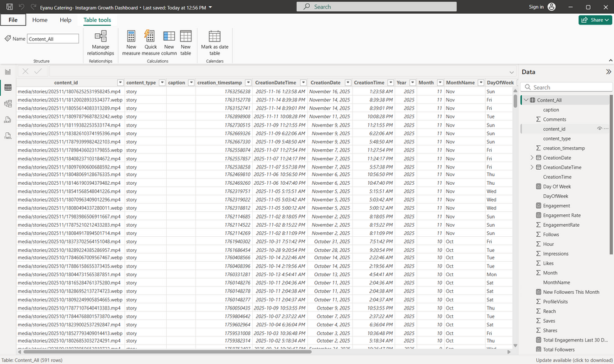Image resolution: width=614 pixels, height=364 pixels.
Task: Create a New measure
Action: [131, 43]
